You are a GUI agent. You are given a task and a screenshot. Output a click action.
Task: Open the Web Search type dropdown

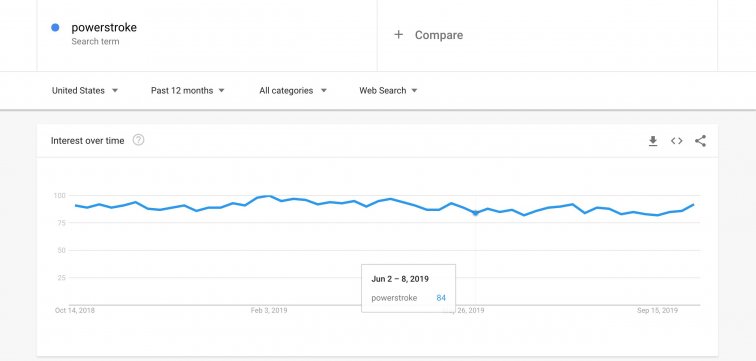coord(388,91)
